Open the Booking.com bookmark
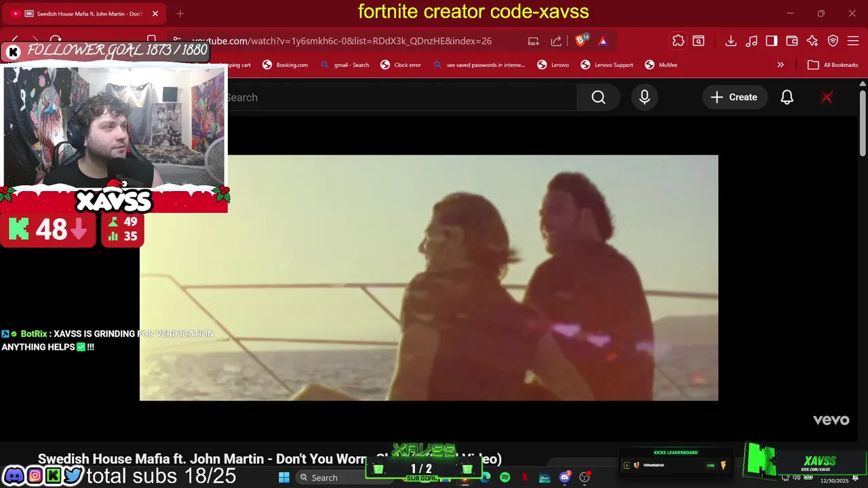This screenshot has height=488, width=868. (x=285, y=65)
